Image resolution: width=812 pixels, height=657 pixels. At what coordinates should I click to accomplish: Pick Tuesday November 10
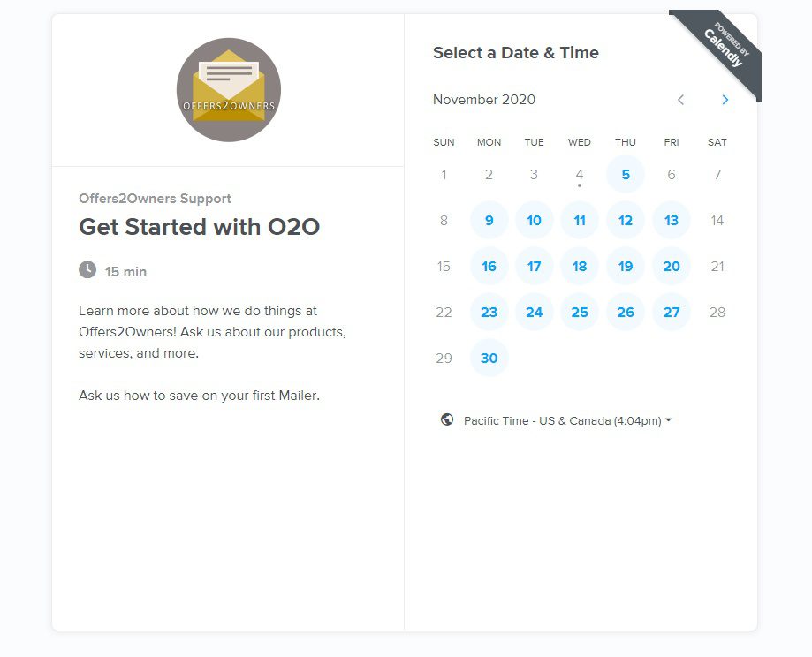click(535, 221)
